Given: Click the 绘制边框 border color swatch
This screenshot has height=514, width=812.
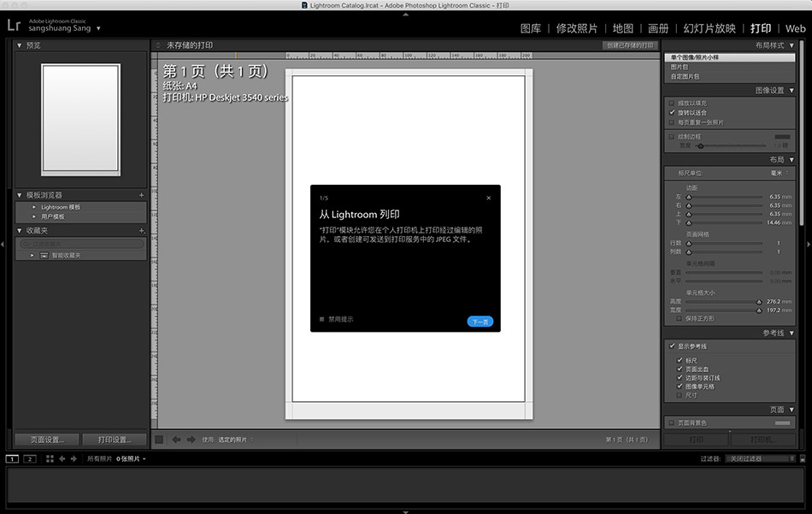Looking at the screenshot, I should (x=782, y=137).
